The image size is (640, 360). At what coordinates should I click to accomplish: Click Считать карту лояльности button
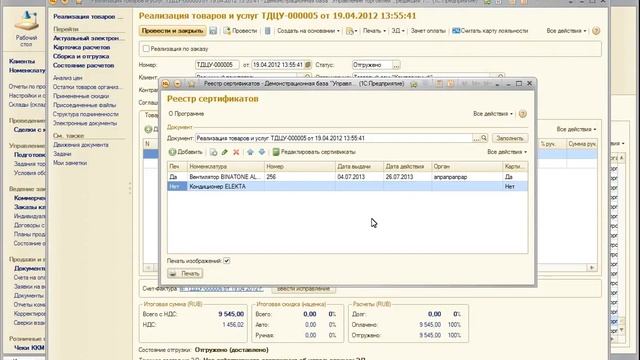pos(490,31)
